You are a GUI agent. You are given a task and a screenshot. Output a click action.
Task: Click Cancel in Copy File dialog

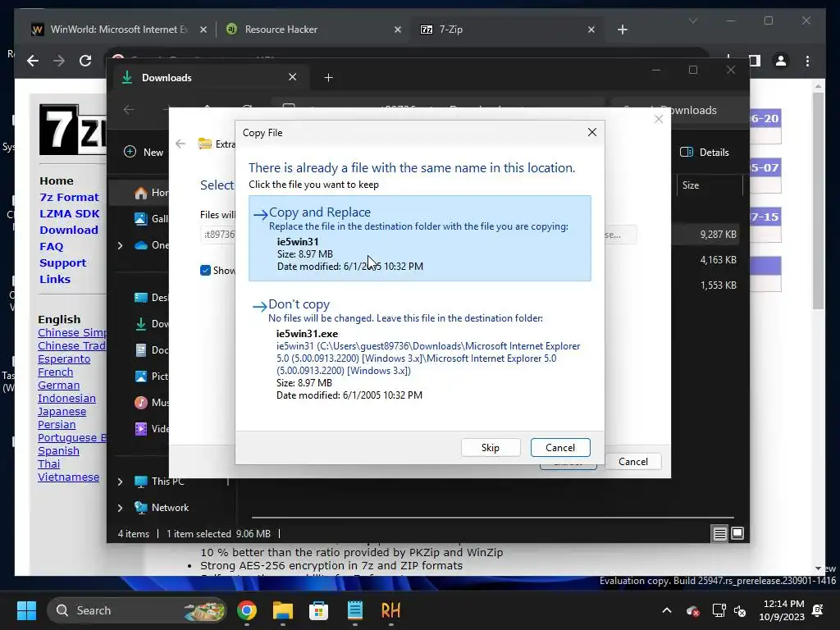click(560, 447)
